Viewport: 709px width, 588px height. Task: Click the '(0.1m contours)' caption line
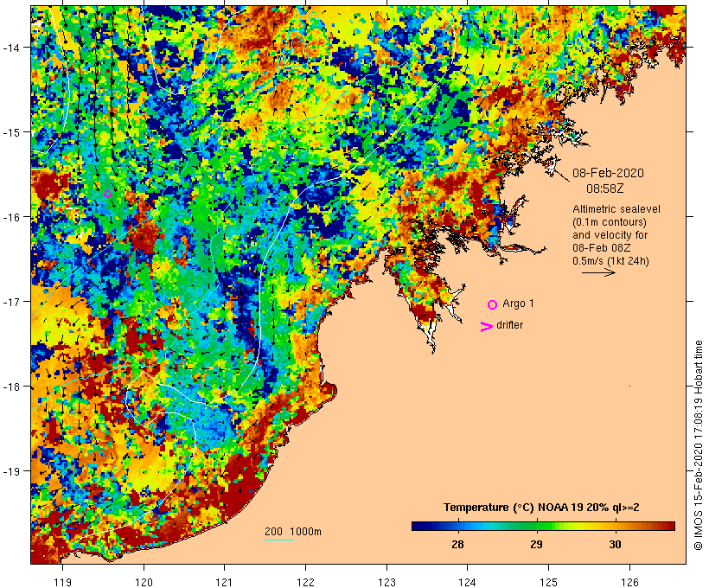(x=610, y=222)
